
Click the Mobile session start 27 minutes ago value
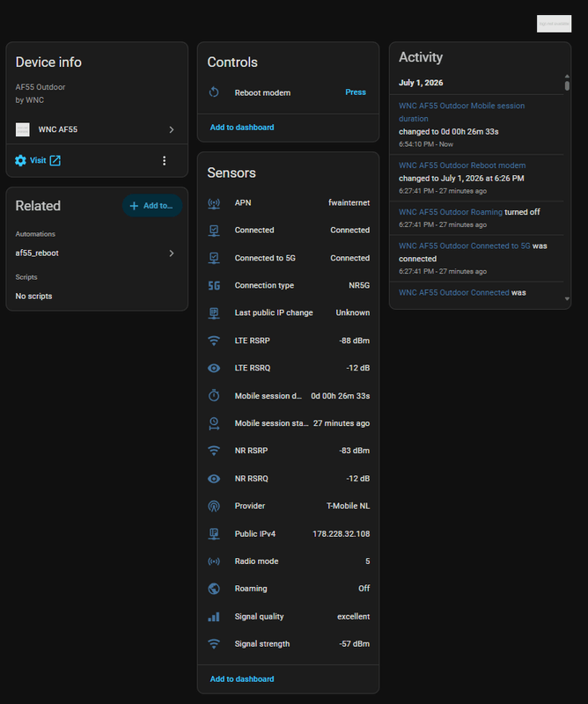[x=342, y=423]
